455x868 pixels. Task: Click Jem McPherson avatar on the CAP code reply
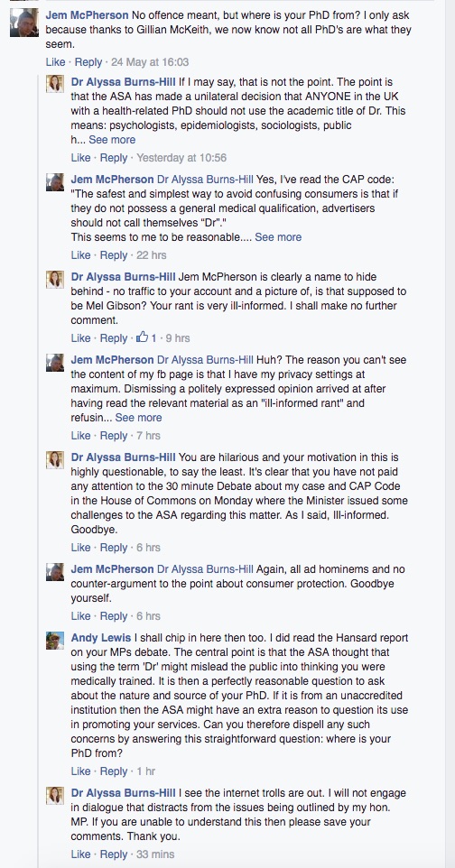[55, 181]
